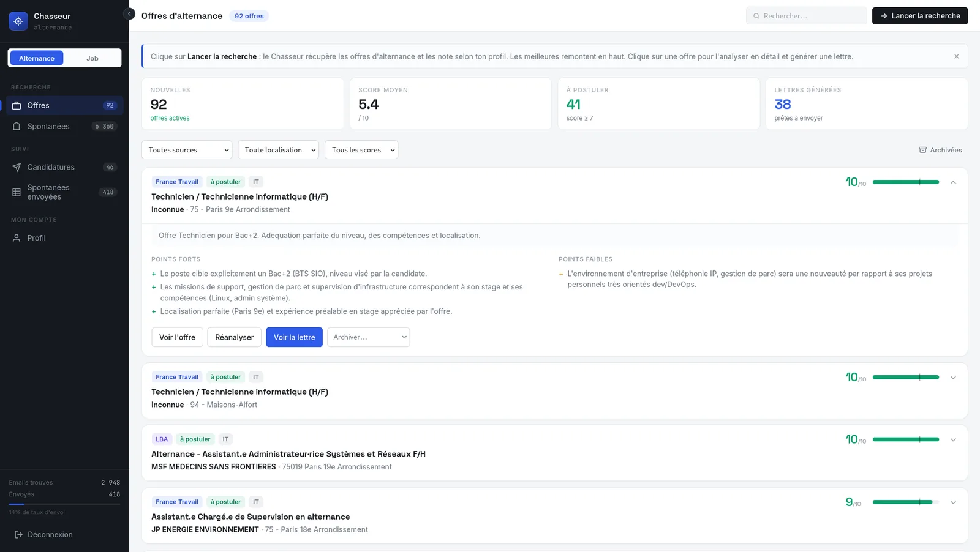Click the bell icon beside Spontanées
This screenshot has width=980, height=552.
point(17,126)
